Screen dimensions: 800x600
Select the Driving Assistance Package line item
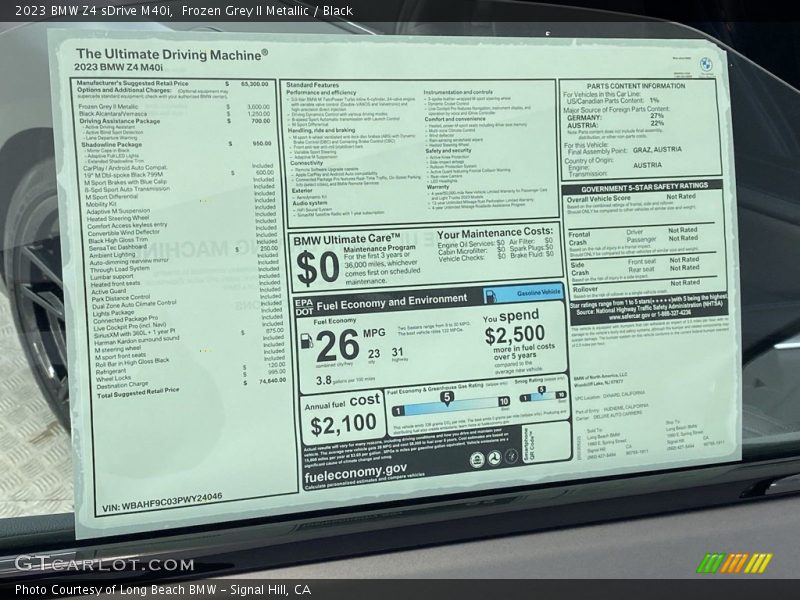coord(121,121)
